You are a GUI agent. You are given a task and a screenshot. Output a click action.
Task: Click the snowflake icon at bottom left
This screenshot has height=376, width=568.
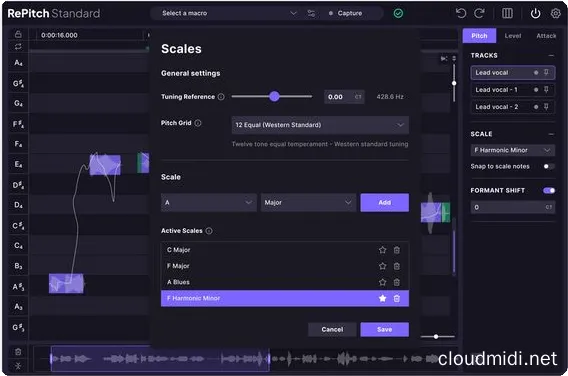click(18, 366)
